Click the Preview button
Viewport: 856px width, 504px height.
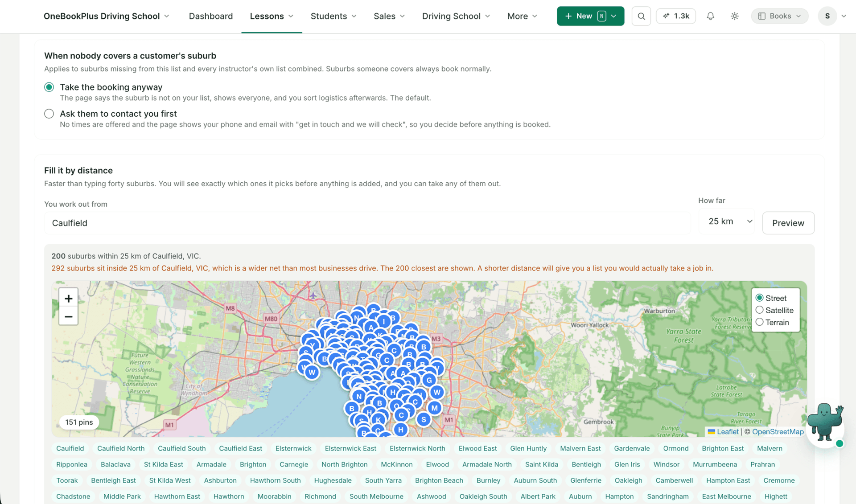(788, 223)
